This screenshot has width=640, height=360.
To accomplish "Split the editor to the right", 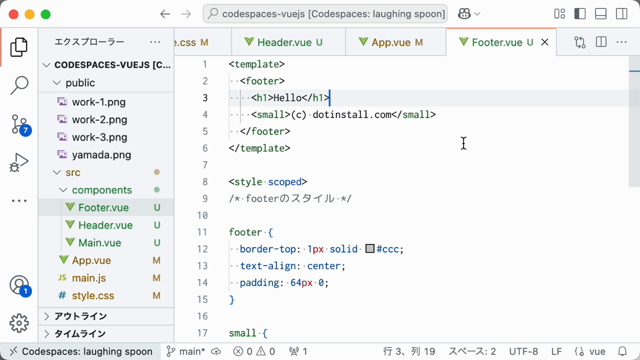I will (601, 42).
